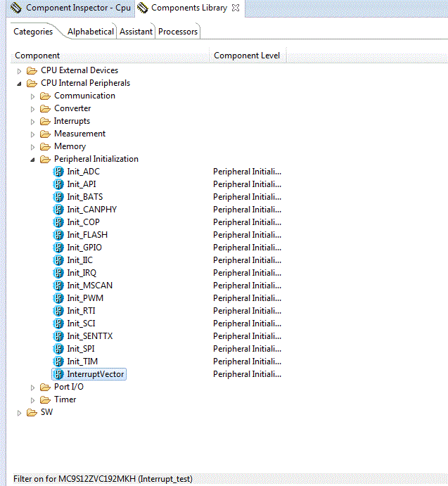Click the Converter folder icon

[x=45, y=109]
